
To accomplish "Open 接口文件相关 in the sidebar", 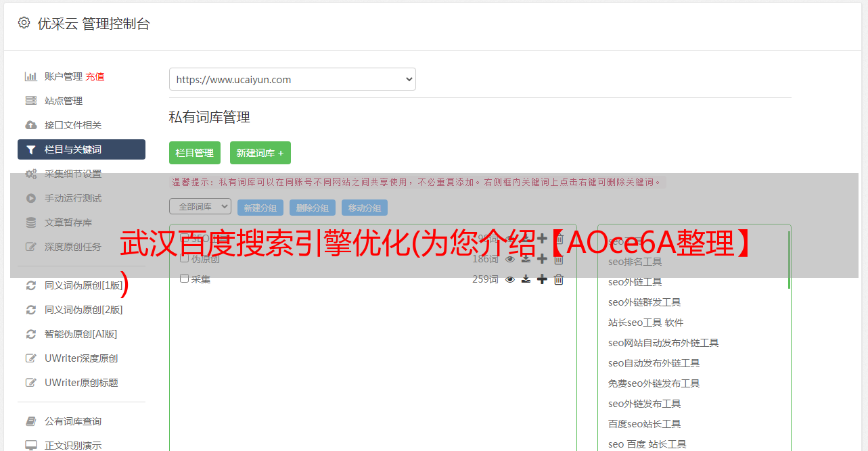I will (73, 125).
